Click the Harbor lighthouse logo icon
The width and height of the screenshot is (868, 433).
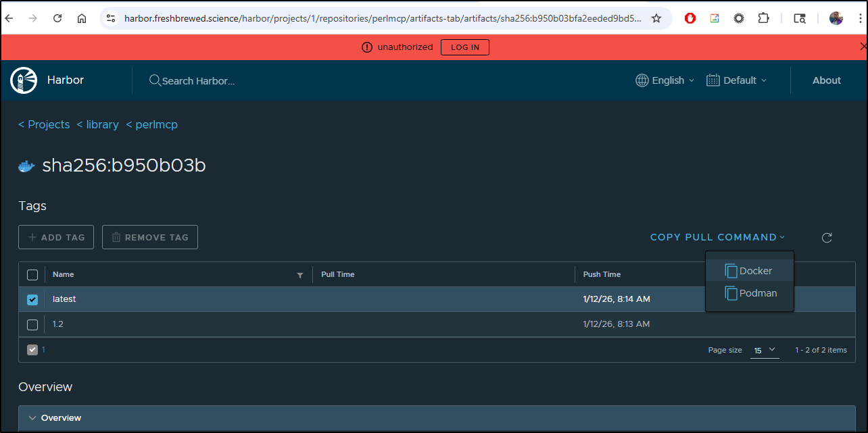tap(24, 80)
